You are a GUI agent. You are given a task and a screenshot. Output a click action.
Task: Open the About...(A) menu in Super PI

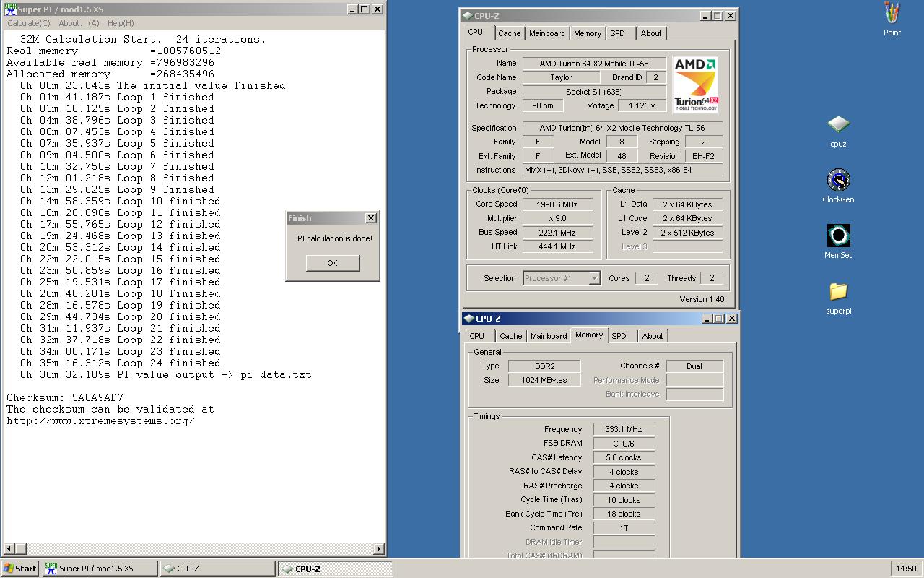coord(79,23)
